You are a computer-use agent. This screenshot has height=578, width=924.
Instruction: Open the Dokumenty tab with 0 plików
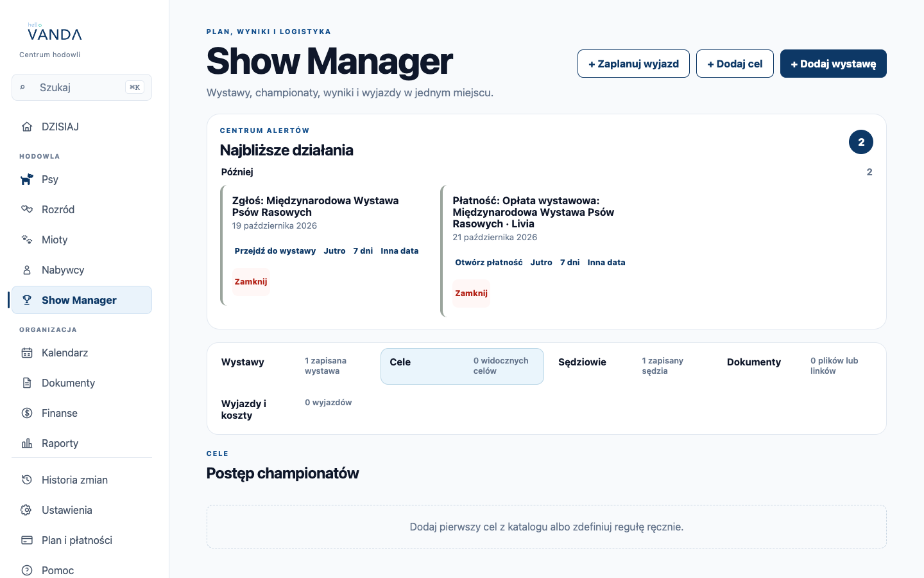tap(800, 366)
